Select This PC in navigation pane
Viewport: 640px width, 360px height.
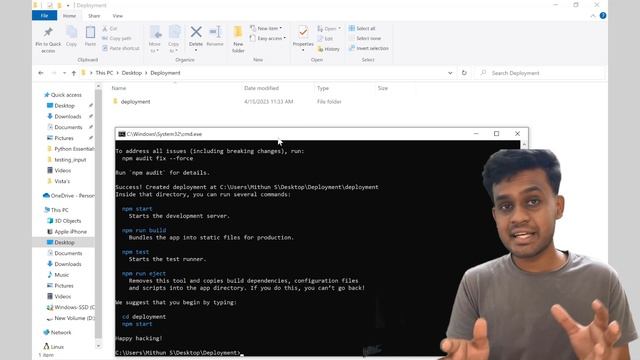[56, 210]
